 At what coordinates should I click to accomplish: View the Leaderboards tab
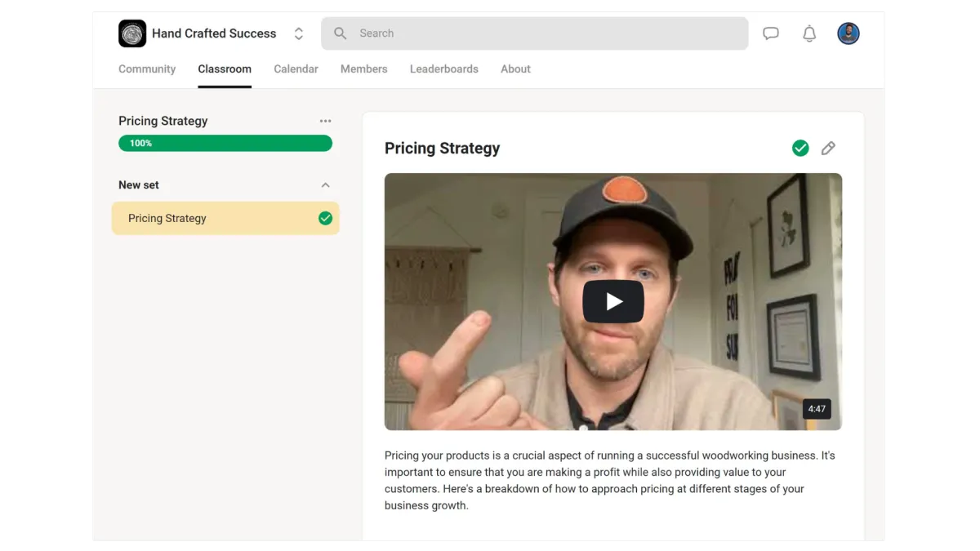click(x=444, y=69)
